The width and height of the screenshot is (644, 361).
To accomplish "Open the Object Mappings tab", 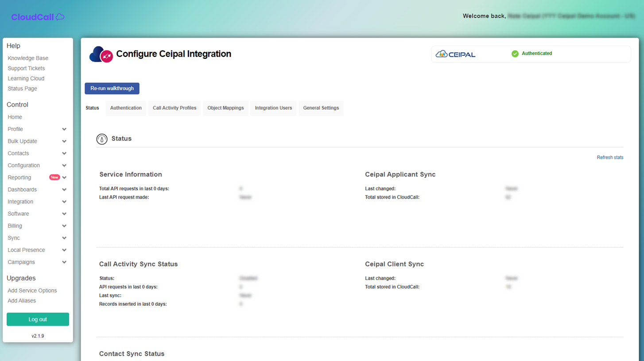I will tap(225, 108).
